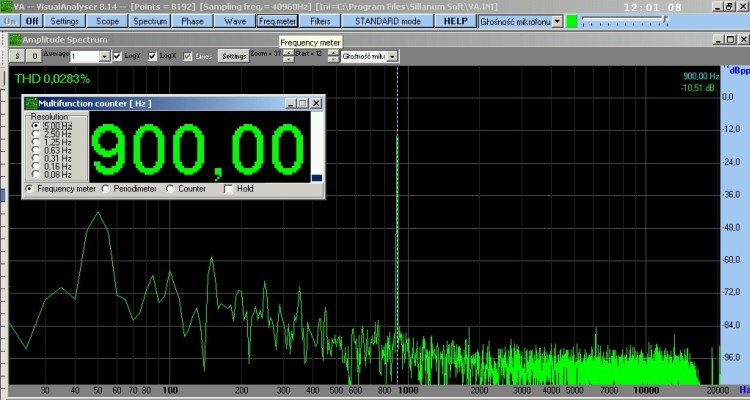Click the green level indicator square
This screenshot has height=400, width=750.
(572, 22)
